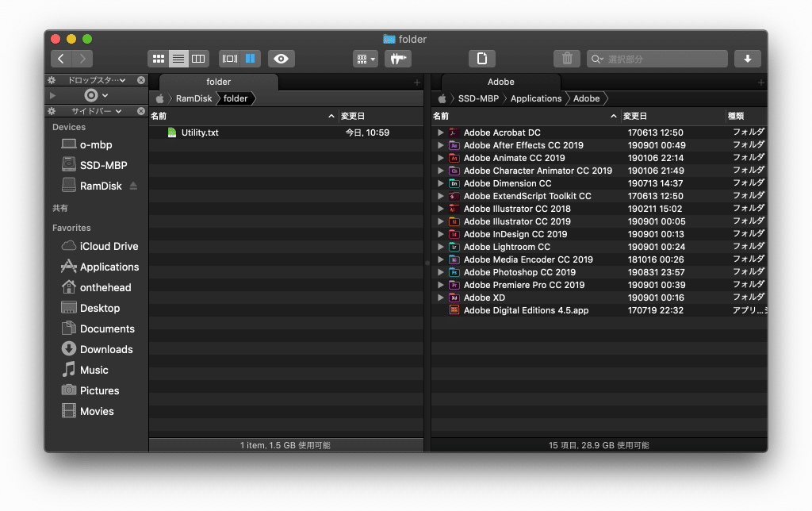The height and width of the screenshot is (511, 812).
Task: Click the download arrow toolbar button
Action: tap(747, 59)
